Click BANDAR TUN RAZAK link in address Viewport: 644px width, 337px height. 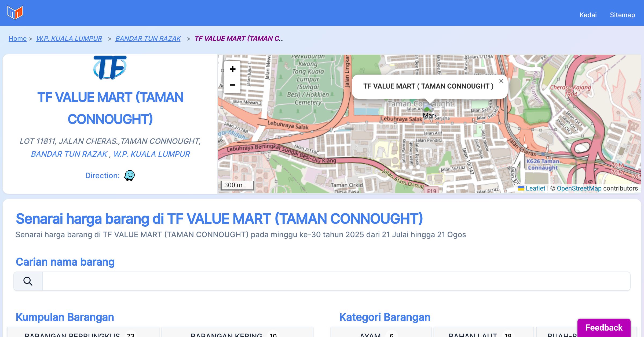69,154
